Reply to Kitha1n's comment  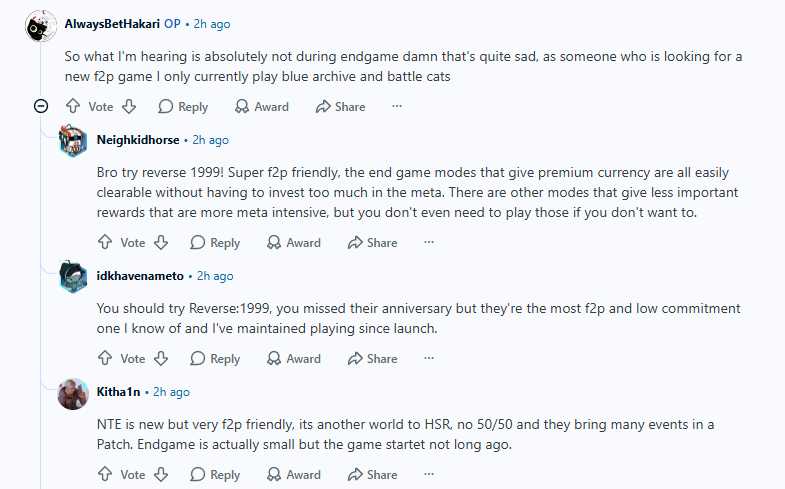[215, 475]
